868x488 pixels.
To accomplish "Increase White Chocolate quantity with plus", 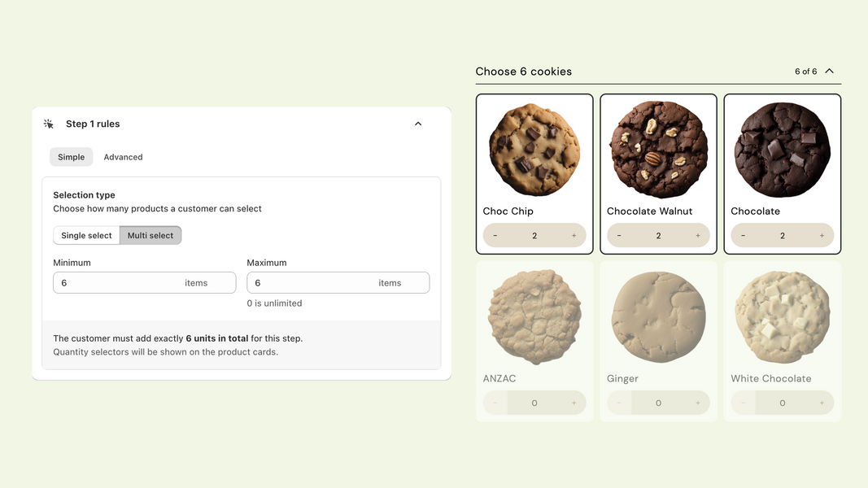I will click(822, 403).
